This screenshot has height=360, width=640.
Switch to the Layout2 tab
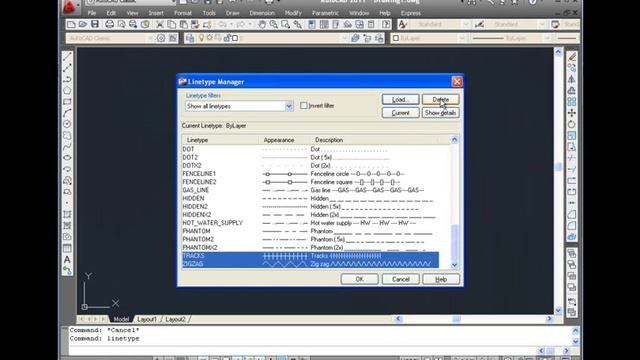click(x=176, y=319)
